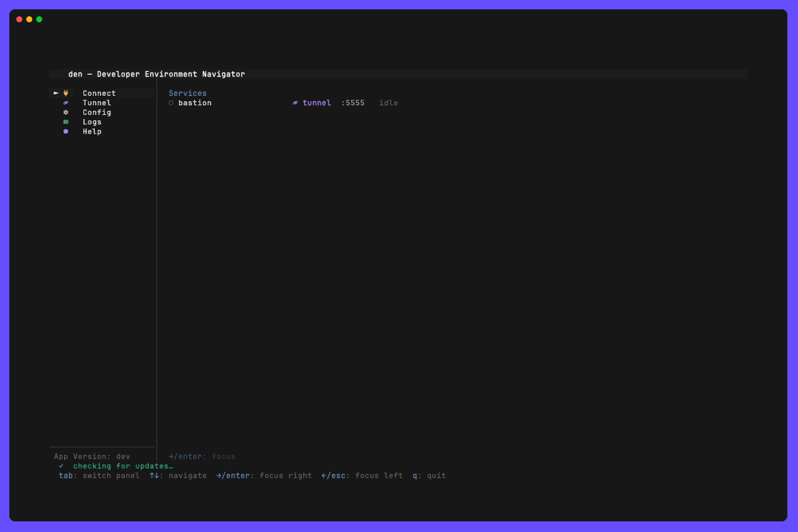This screenshot has width=798, height=532.
Task: Click the dim →/enter: focus hint
Action: click(x=202, y=457)
